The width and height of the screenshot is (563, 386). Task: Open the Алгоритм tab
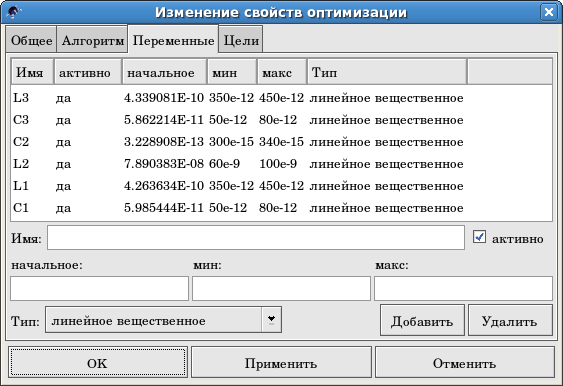tap(93, 40)
